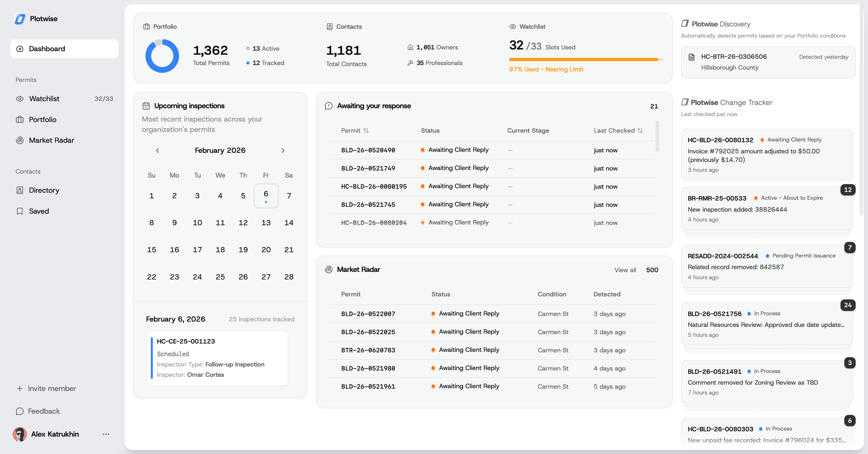Viewport: 868px width, 454px height.
Task: Click View all in Market Radar
Action: coord(625,270)
